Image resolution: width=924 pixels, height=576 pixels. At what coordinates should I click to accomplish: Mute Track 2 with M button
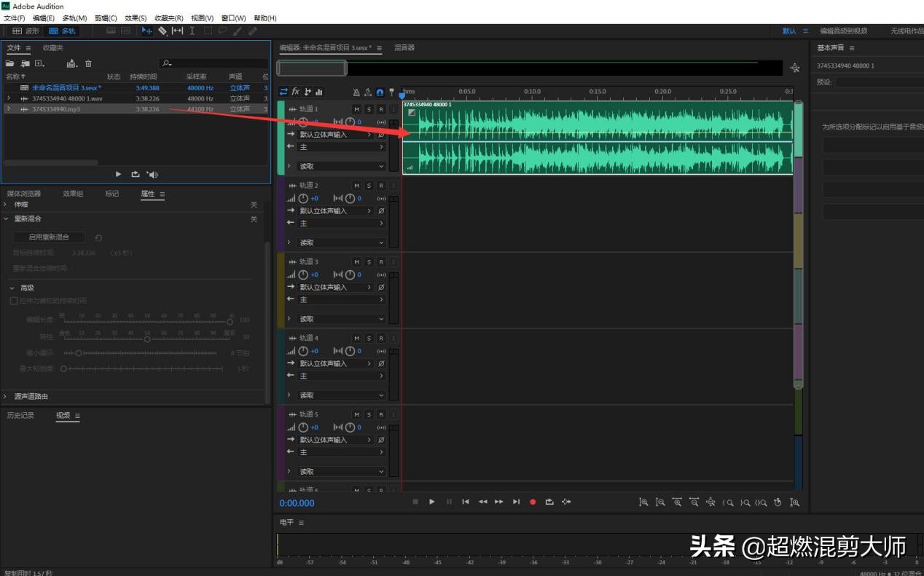click(x=356, y=186)
